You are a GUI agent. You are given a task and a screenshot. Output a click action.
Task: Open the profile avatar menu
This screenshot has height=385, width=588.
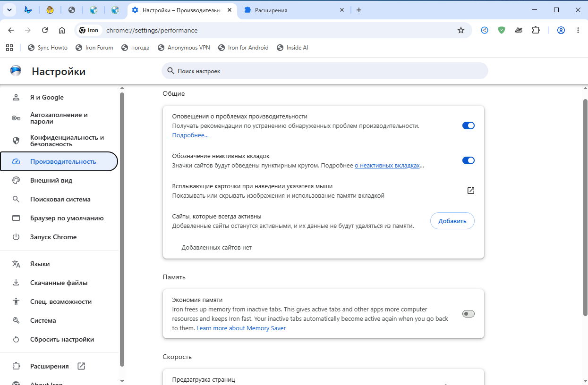[x=561, y=30]
